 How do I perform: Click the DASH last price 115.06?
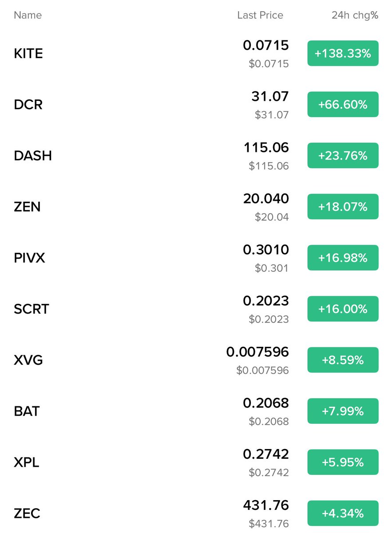point(266,148)
